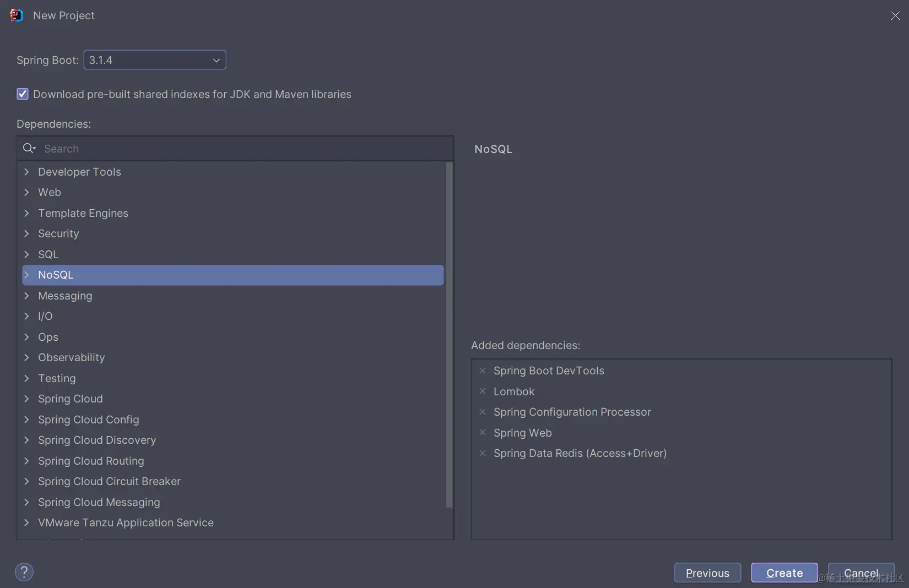
Task: Expand the Web category chevron
Action: (26, 192)
